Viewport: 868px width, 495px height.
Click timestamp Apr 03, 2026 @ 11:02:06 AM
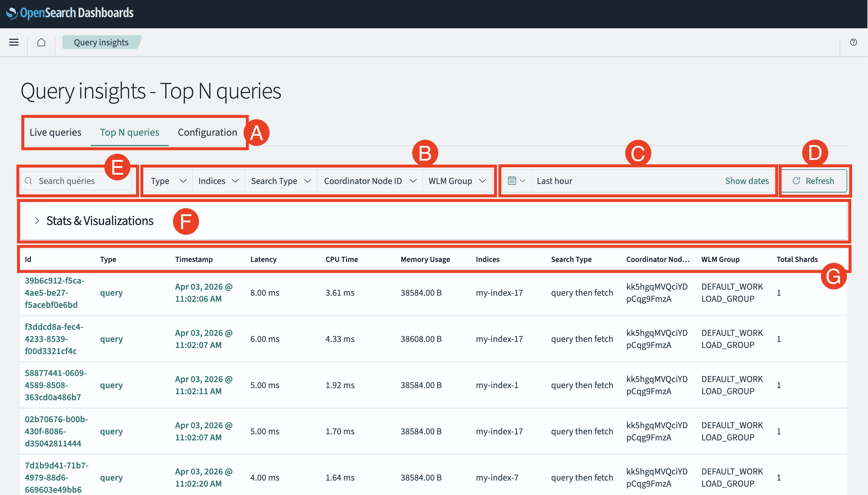(x=203, y=293)
